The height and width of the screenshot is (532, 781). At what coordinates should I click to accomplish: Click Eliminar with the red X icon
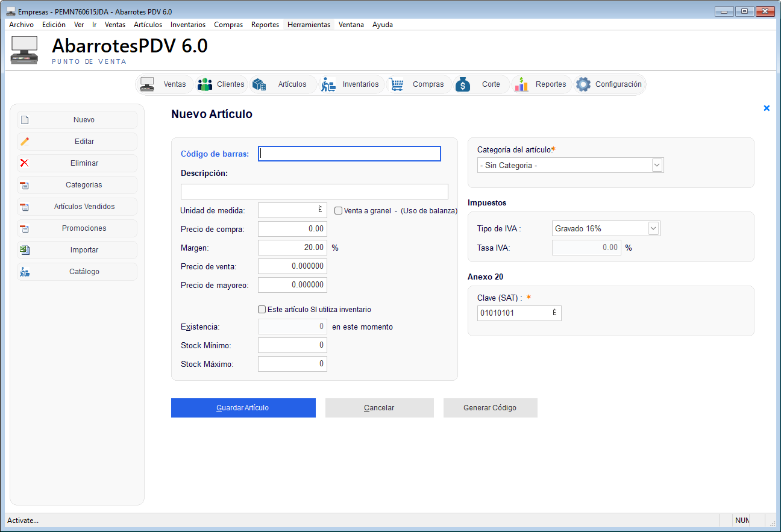tap(77, 163)
